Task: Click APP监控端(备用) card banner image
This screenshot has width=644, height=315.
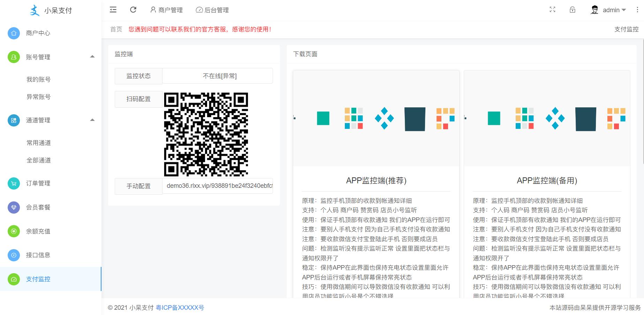Action: (x=547, y=118)
